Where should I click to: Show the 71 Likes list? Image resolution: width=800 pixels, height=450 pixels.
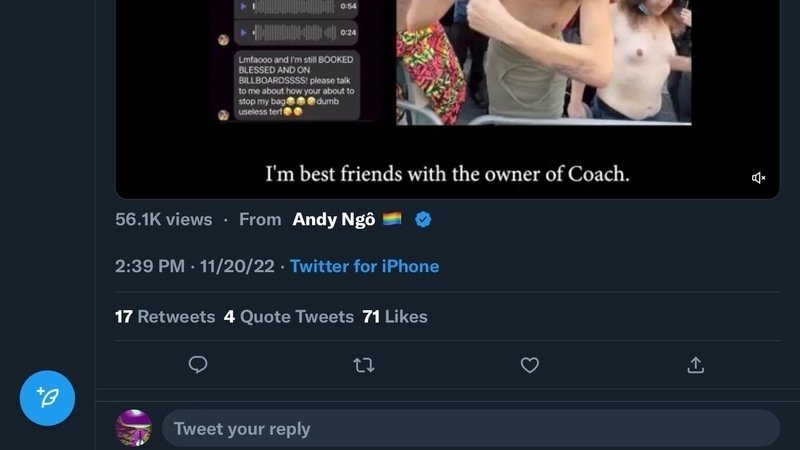(395, 316)
